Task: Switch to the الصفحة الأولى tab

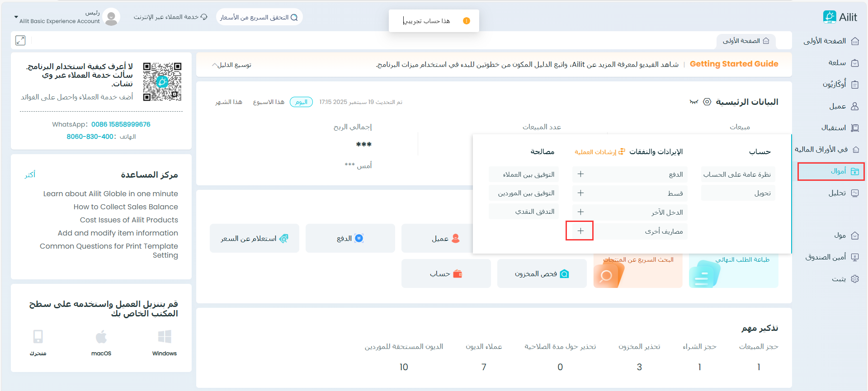Action: pos(745,41)
